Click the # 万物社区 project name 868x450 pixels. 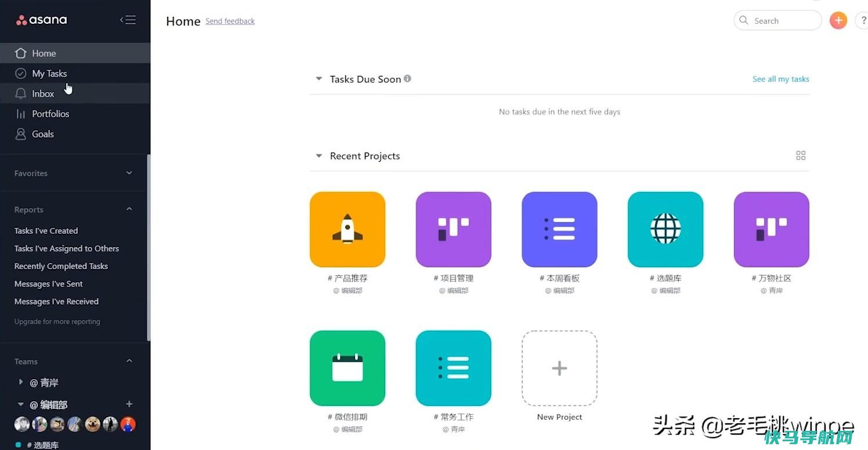click(772, 278)
